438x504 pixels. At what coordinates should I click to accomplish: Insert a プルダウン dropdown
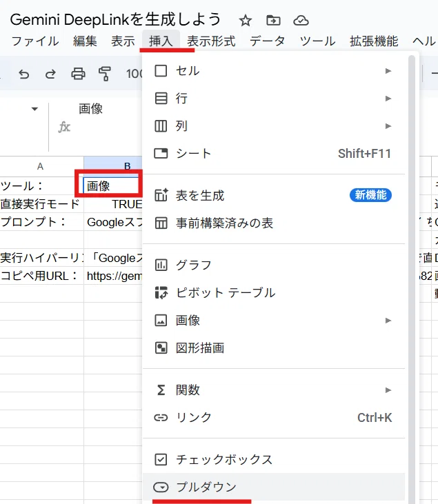pyautogui.click(x=273, y=487)
